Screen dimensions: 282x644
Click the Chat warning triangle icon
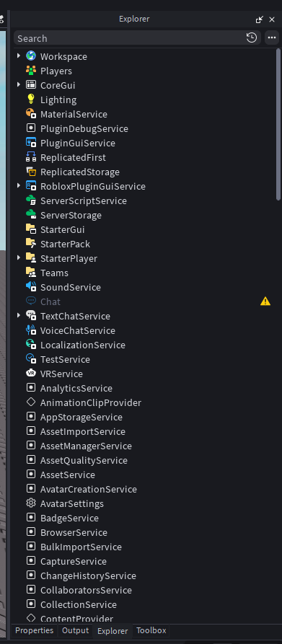[265, 301]
